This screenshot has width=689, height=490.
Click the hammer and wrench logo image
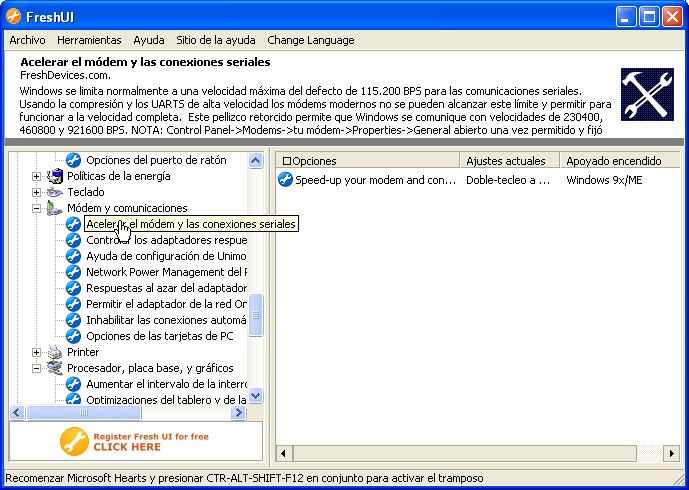(x=647, y=94)
